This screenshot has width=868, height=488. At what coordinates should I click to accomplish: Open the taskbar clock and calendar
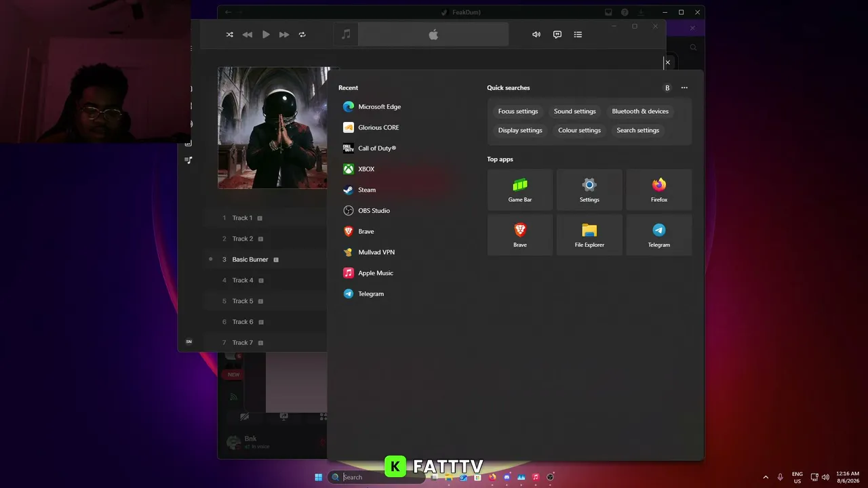[848, 477]
